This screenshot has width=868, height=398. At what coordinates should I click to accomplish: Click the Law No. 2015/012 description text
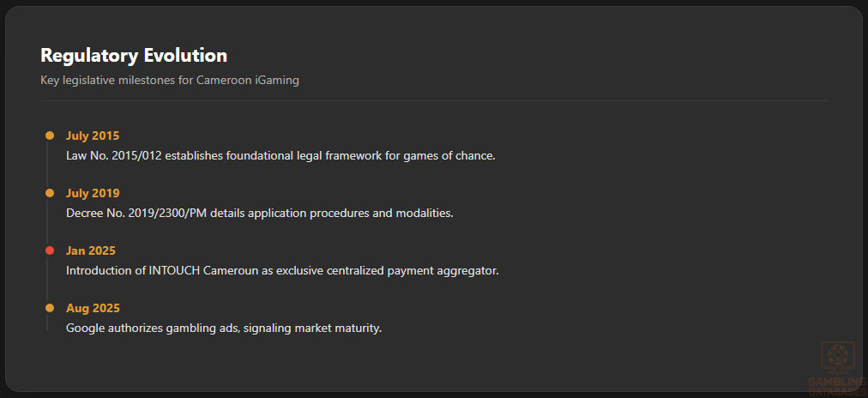tap(280, 156)
